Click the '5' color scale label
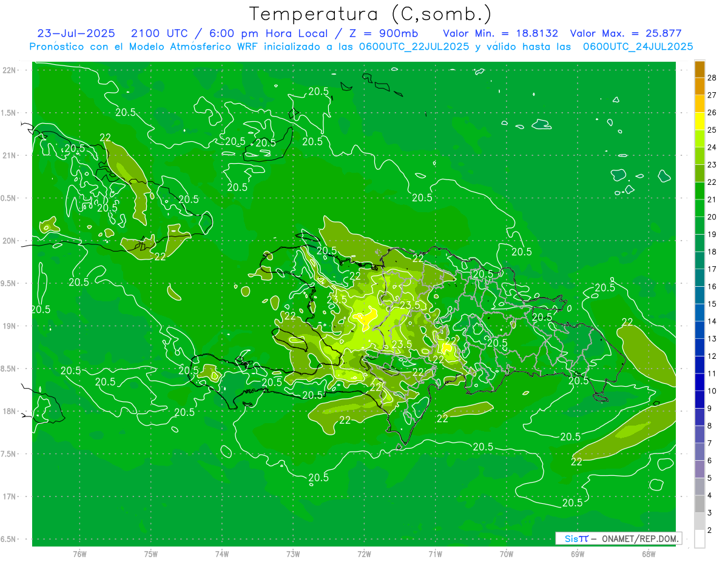Image resolution: width=728 pixels, height=562 pixels. 710,478
